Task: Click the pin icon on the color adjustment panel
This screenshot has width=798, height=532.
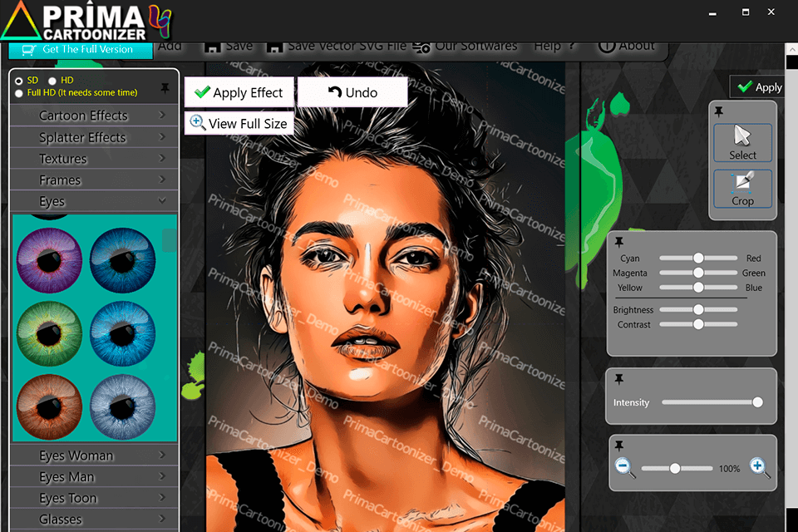Action: (619, 241)
